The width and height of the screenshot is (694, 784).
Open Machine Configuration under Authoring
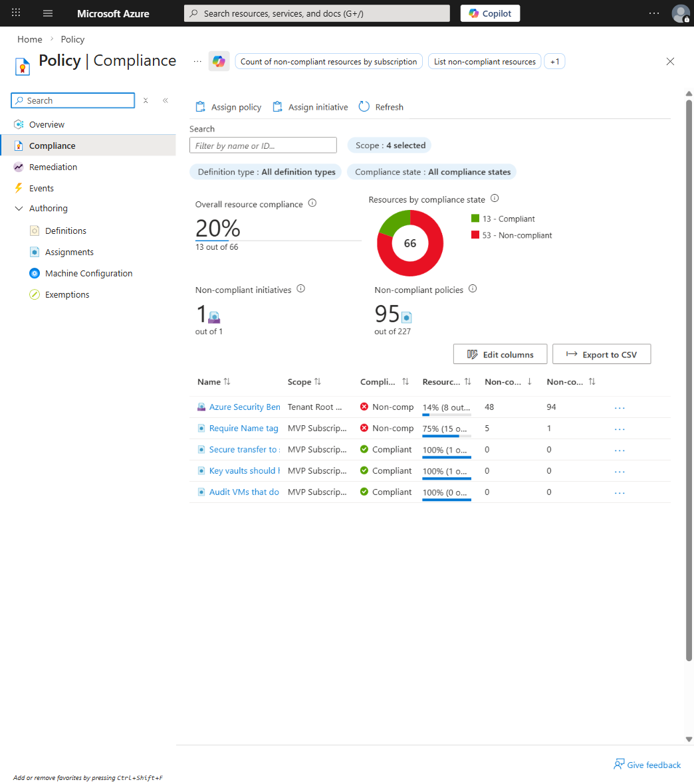pyautogui.click(x=88, y=274)
